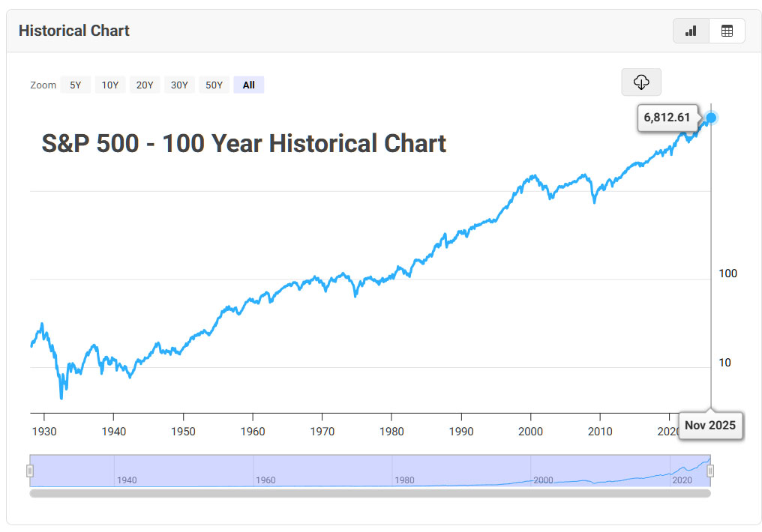The width and height of the screenshot is (762, 532).
Task: Click the Nov 2025 date label
Action: tap(710, 426)
